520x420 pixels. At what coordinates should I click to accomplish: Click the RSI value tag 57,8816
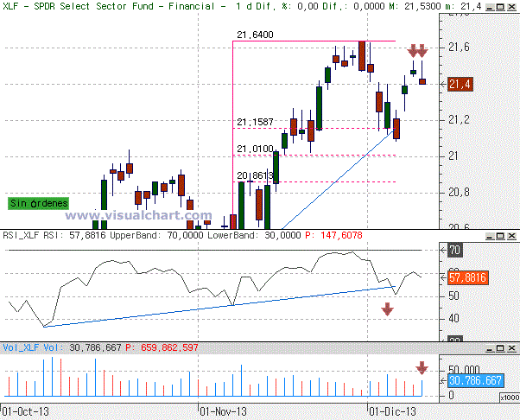tap(468, 277)
